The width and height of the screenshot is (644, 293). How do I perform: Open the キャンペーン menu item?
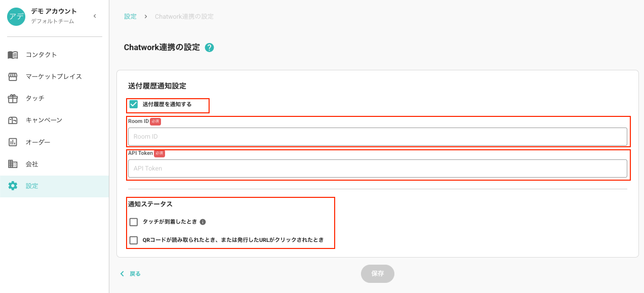tap(55, 120)
